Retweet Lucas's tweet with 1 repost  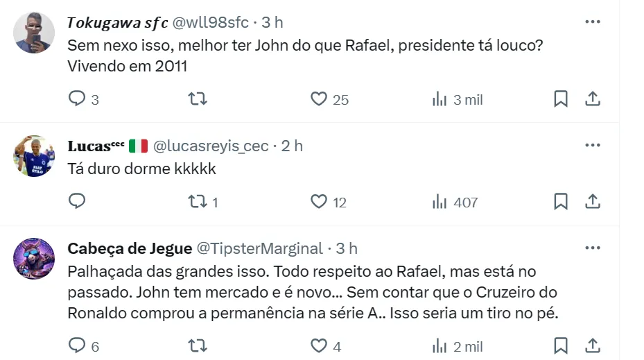198,201
